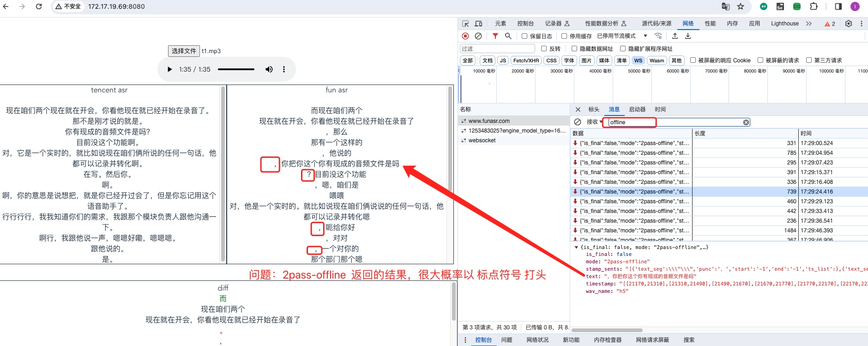This screenshot has width=868, height=346.
Task: Open the 性能 tab
Action: (x=710, y=24)
